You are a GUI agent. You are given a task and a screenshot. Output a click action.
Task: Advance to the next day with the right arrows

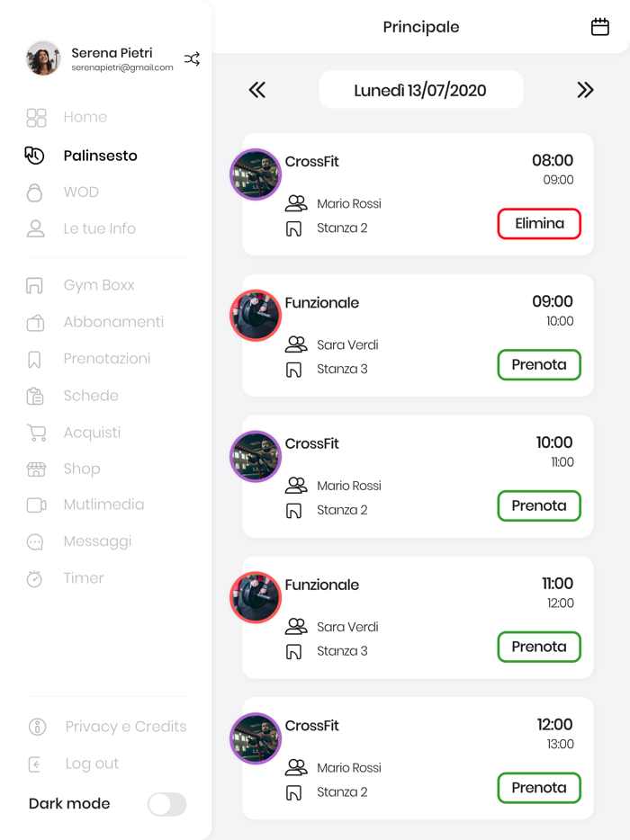pyautogui.click(x=585, y=90)
